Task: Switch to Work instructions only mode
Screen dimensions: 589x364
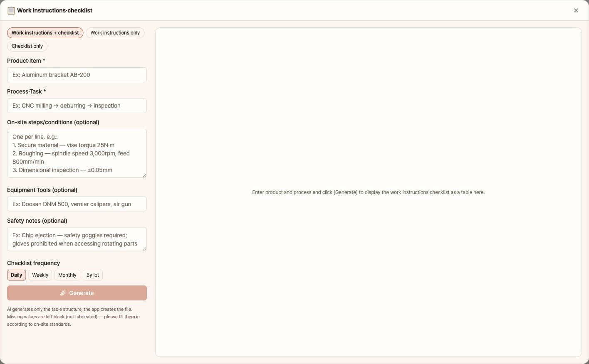Action: 115,33
